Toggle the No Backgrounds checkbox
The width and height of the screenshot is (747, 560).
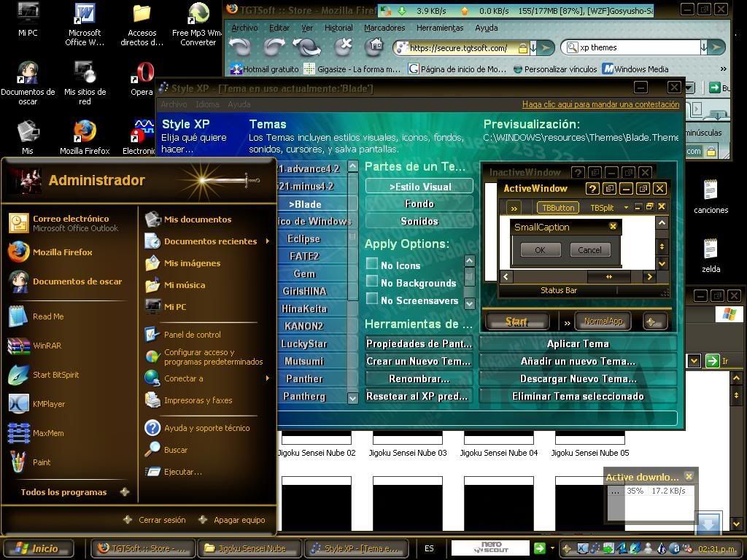[371, 281]
